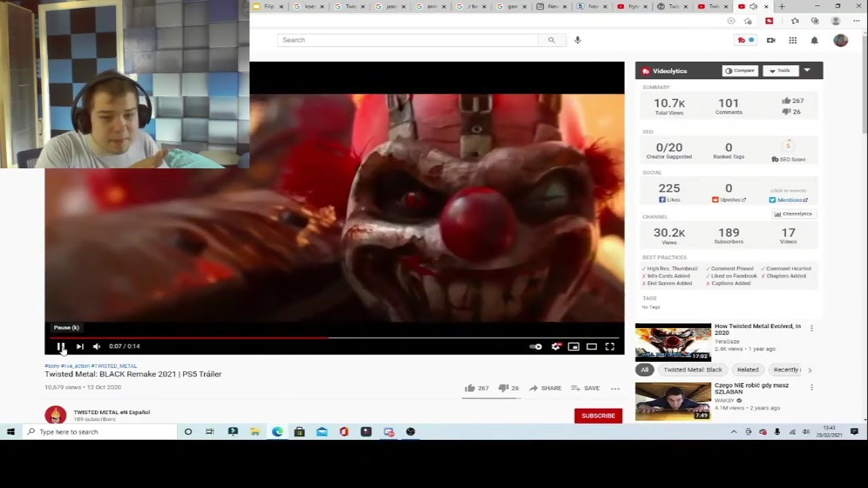
Task: Open TWISTED METAL eN Español channel name
Action: (x=112, y=412)
